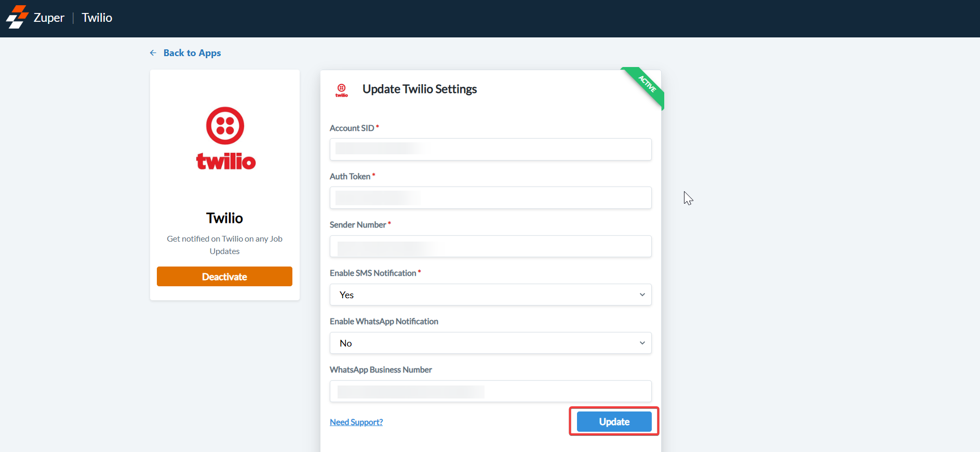Click into the WhatsApp Business Number field
Screen dimensions: 980x452
pos(491,391)
